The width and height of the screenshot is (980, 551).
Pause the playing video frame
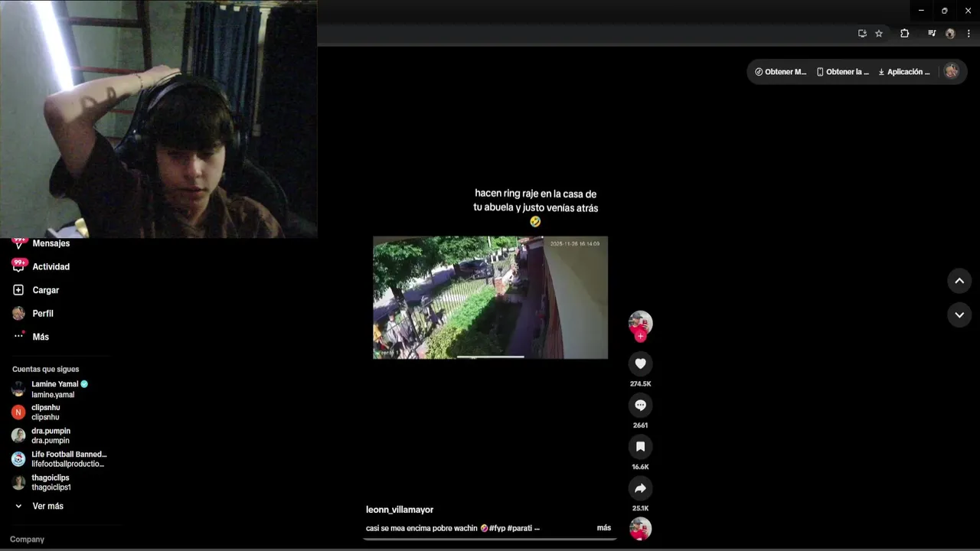(490, 297)
